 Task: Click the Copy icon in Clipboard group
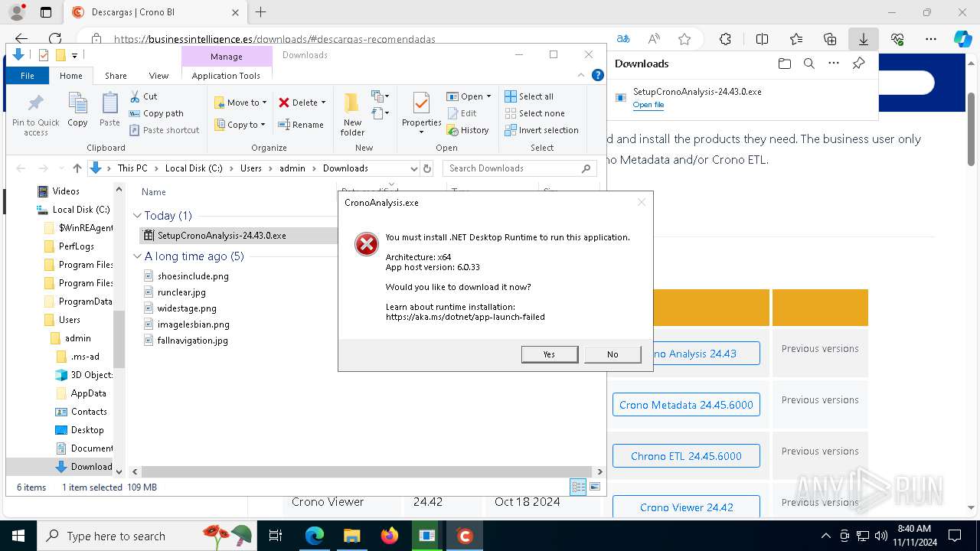click(77, 109)
